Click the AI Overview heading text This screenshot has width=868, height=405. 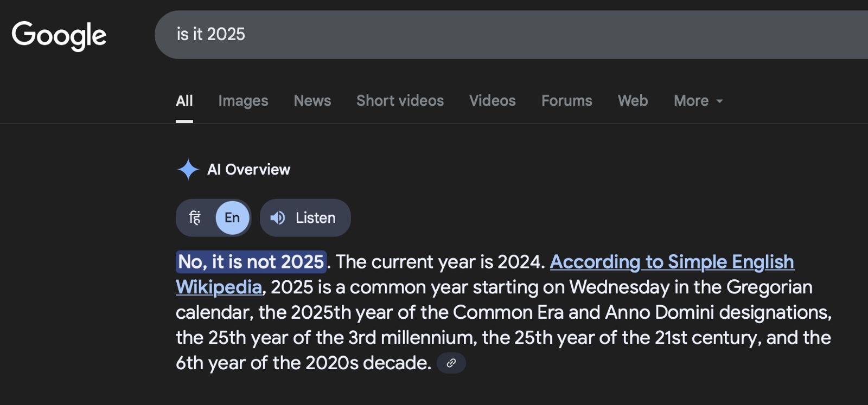pos(248,170)
